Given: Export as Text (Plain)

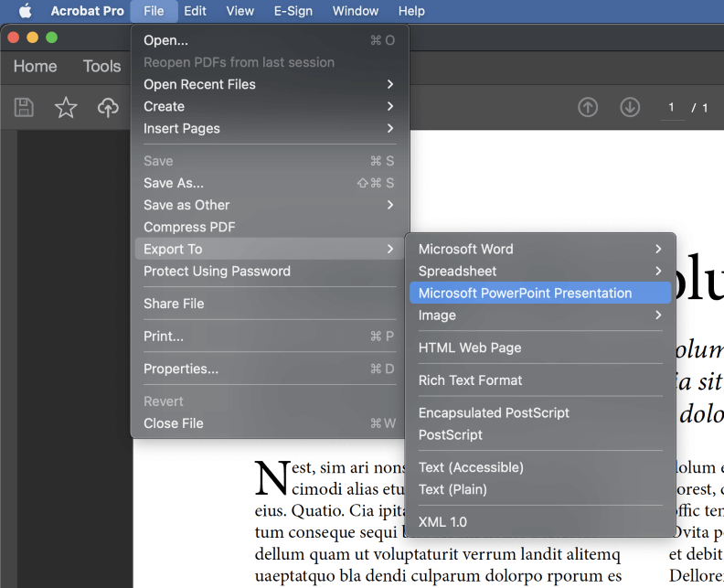Looking at the screenshot, I should [x=539, y=489].
